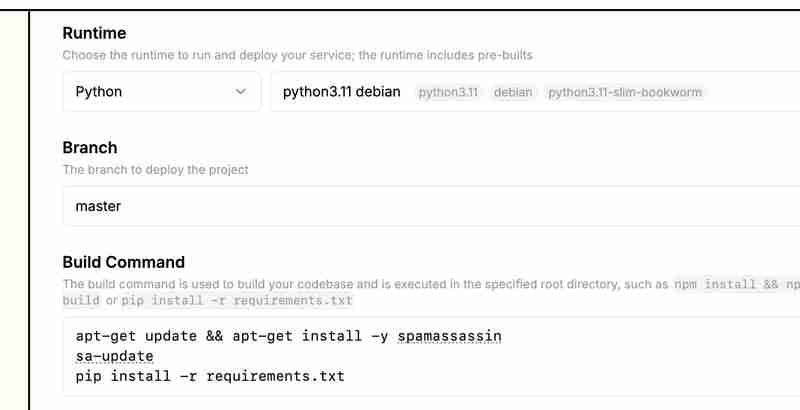Click the npm install example code snippet
Screen dimensions: 800x410
(x=736, y=284)
